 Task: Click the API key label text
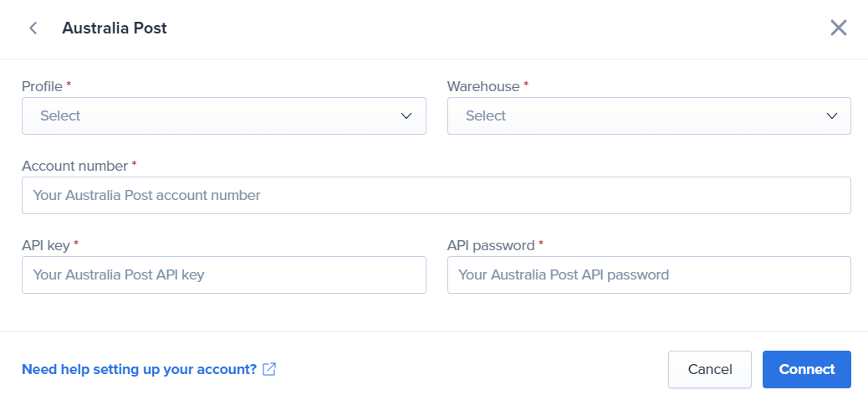46,245
